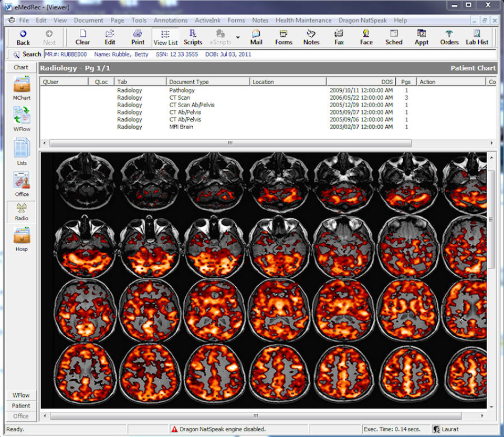
Task: Print the radiology document
Action: pos(138,37)
